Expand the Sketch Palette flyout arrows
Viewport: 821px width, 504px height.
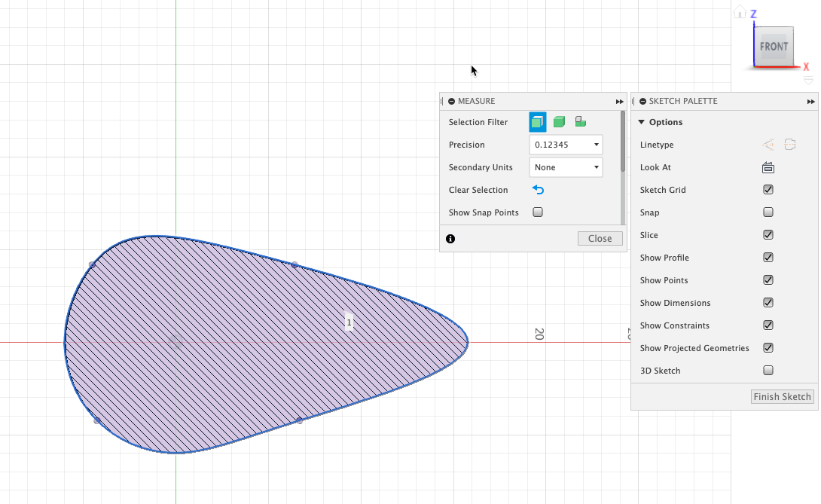pos(810,101)
